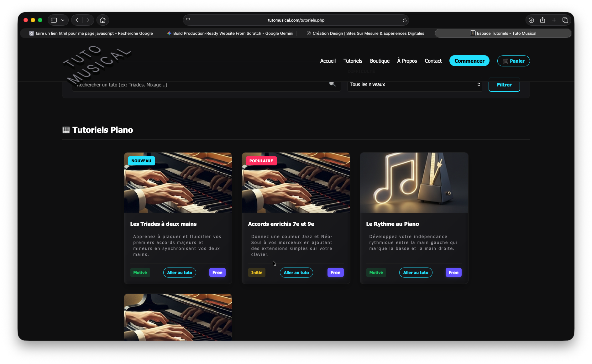The width and height of the screenshot is (592, 364).
Task: Open the Share menu icon
Action: [542, 20]
